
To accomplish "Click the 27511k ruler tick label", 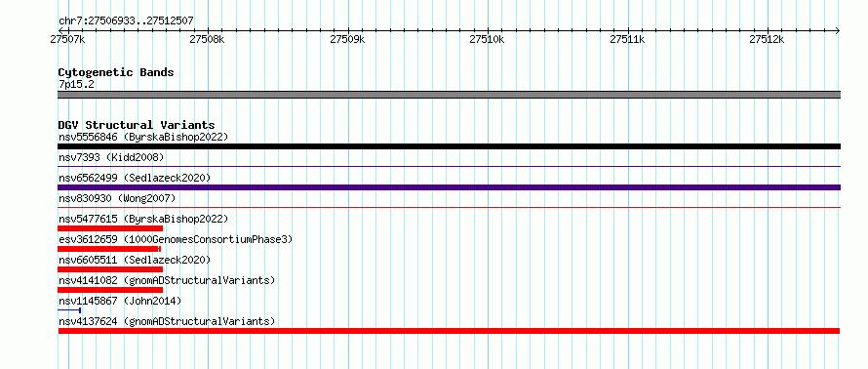I will pyautogui.click(x=628, y=39).
